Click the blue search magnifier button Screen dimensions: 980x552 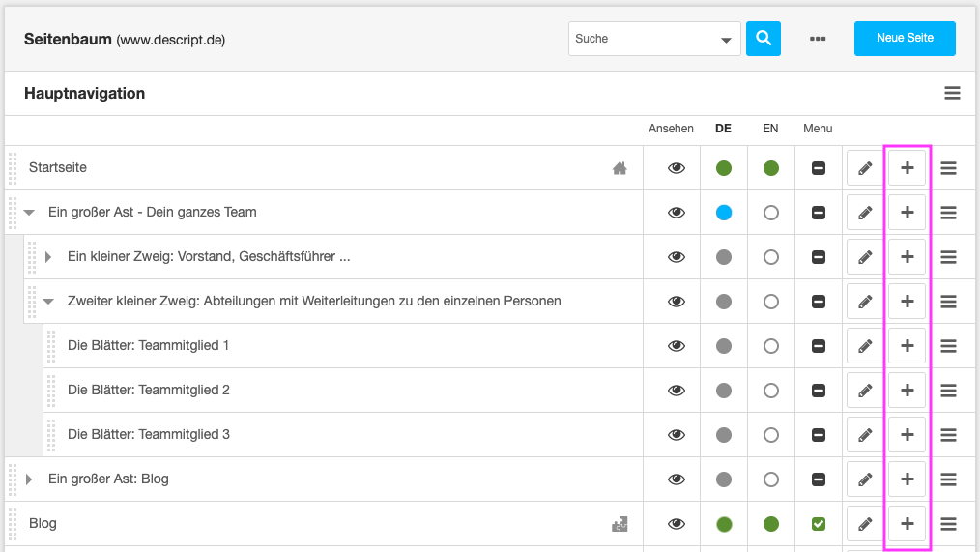(x=764, y=38)
